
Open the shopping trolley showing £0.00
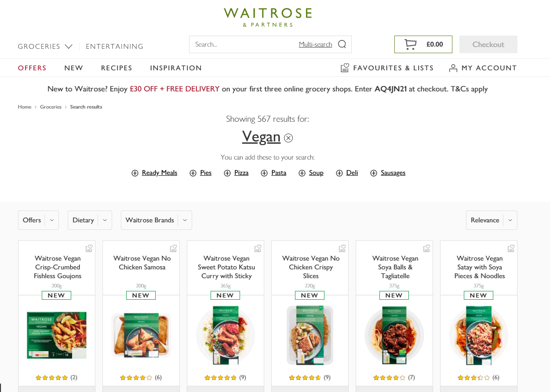[423, 44]
